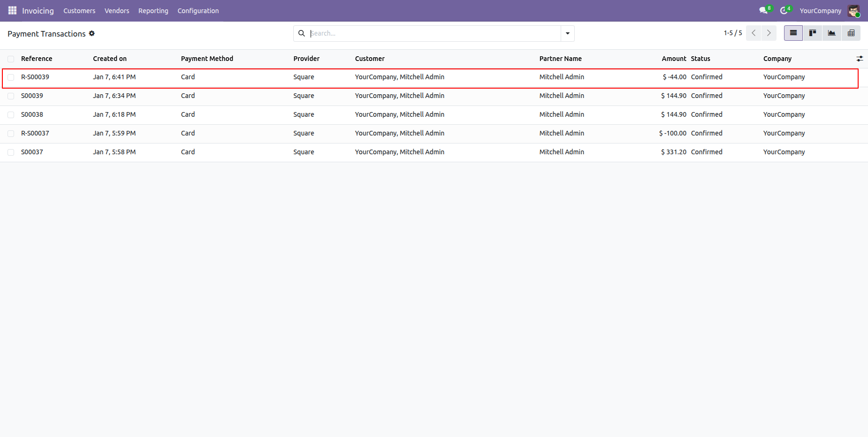This screenshot has height=437, width=868.
Task: Open the activities clock icon
Action: pyautogui.click(x=784, y=10)
